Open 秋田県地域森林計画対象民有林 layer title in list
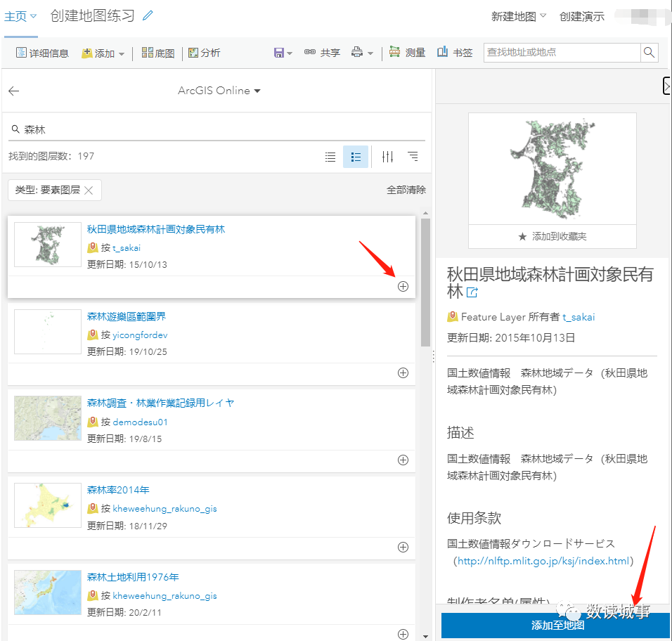 [x=156, y=229]
